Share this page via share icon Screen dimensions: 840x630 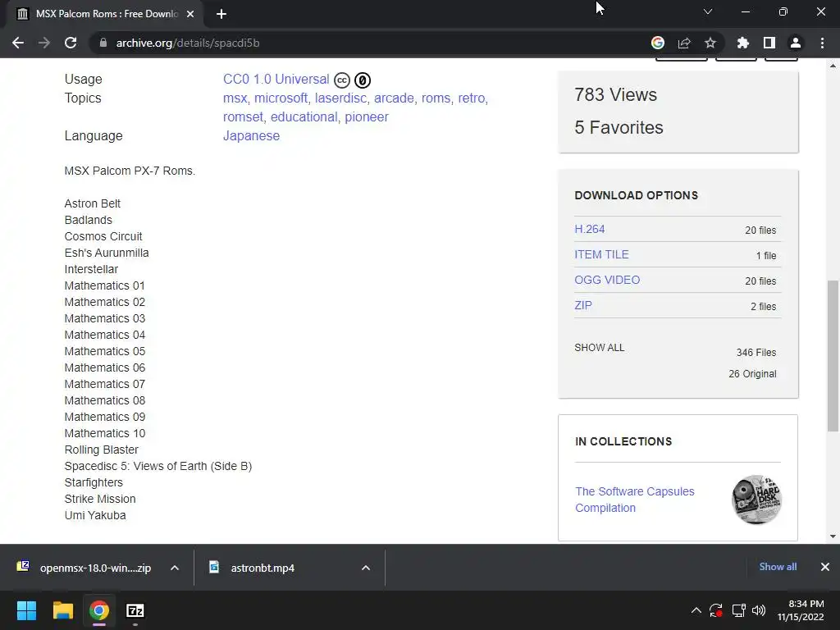684,43
